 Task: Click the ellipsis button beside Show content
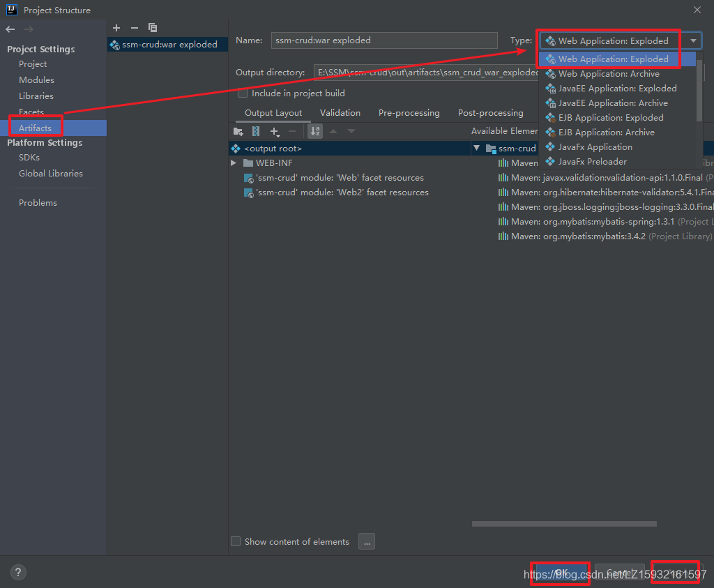pos(367,541)
